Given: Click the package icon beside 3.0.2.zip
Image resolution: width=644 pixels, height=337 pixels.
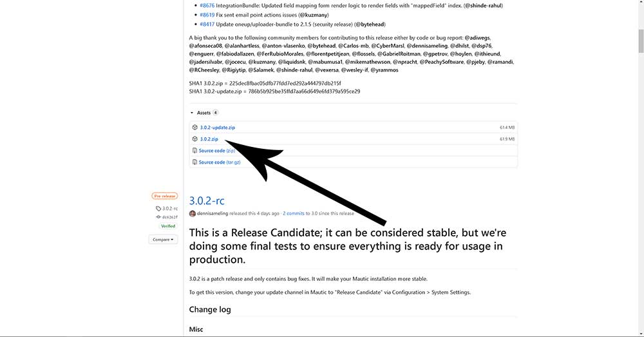Looking at the screenshot, I should 194,139.
